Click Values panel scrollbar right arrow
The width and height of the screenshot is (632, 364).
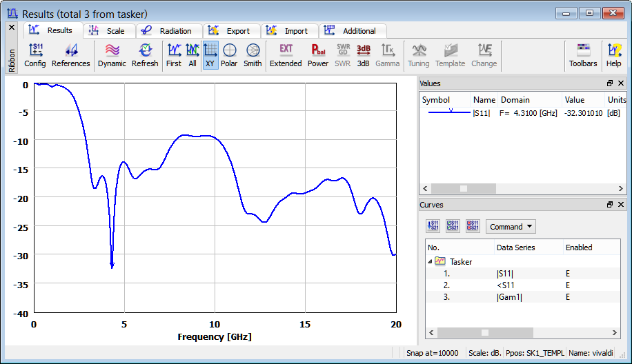tap(621, 188)
